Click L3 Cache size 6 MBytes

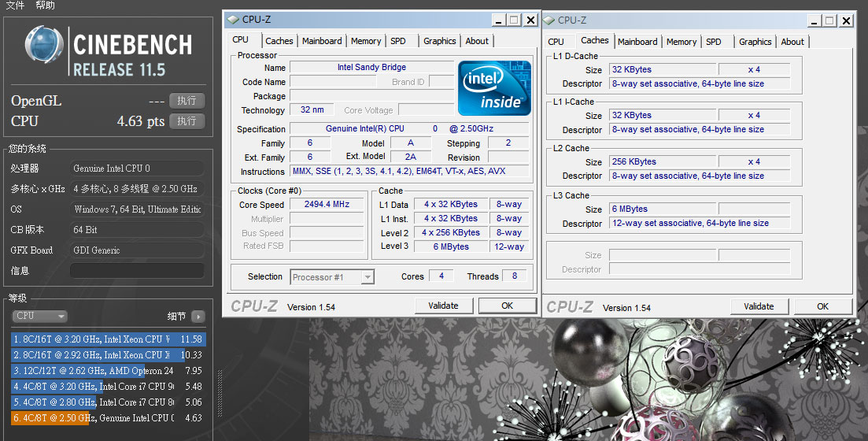pyautogui.click(x=663, y=209)
